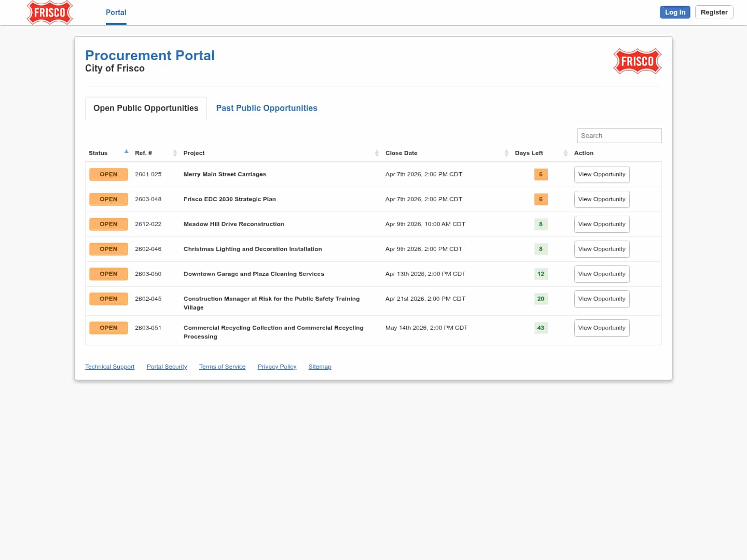
Task: Open the Privacy Policy link
Action: coord(276,367)
